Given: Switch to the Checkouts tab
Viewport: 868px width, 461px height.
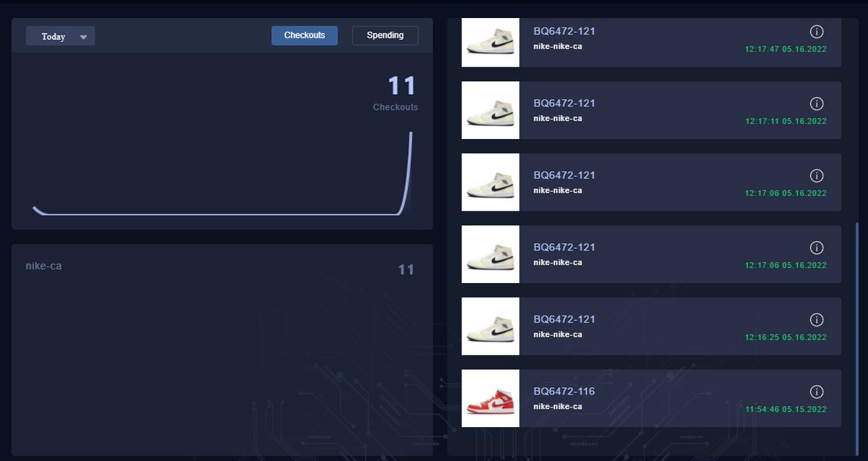Looking at the screenshot, I should (x=305, y=35).
